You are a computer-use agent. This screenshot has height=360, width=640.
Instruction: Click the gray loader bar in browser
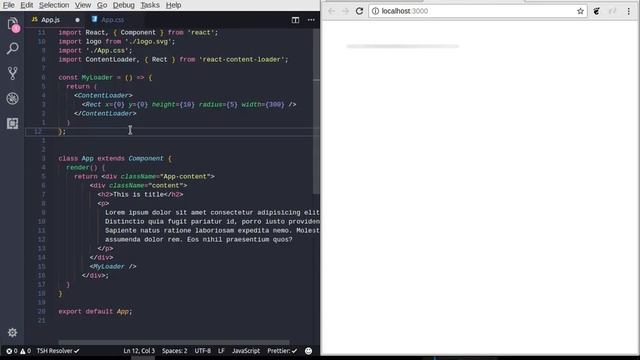[x=402, y=47]
